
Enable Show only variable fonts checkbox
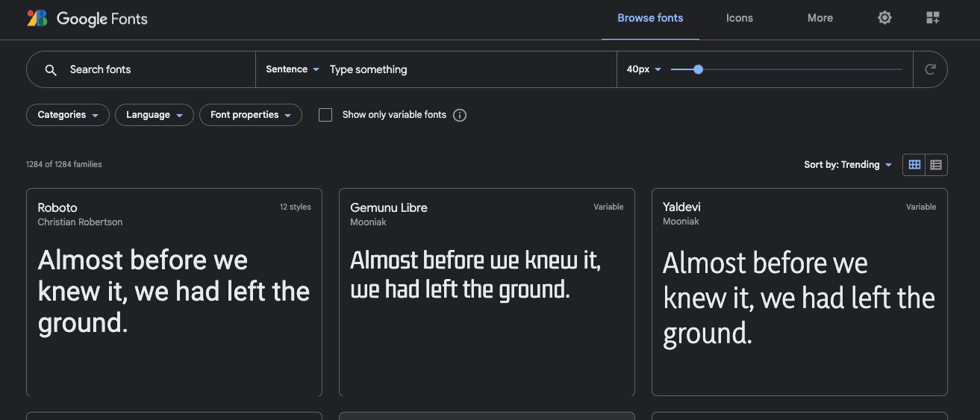tap(325, 115)
